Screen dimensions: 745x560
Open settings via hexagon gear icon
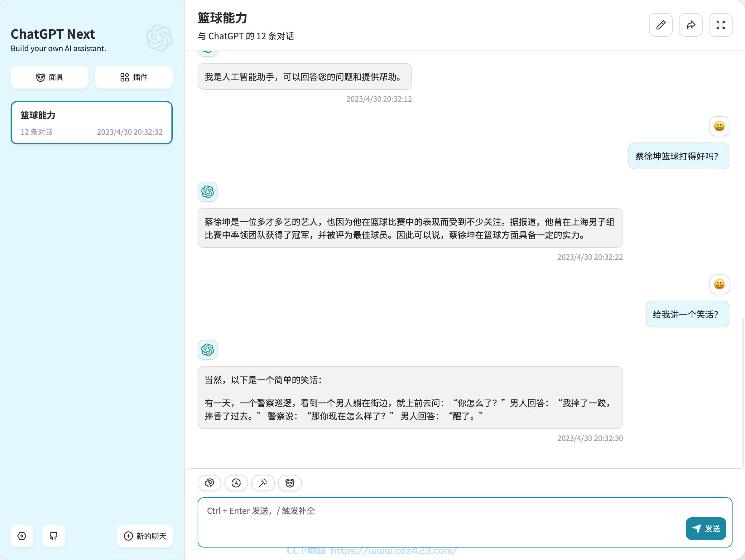[22, 536]
